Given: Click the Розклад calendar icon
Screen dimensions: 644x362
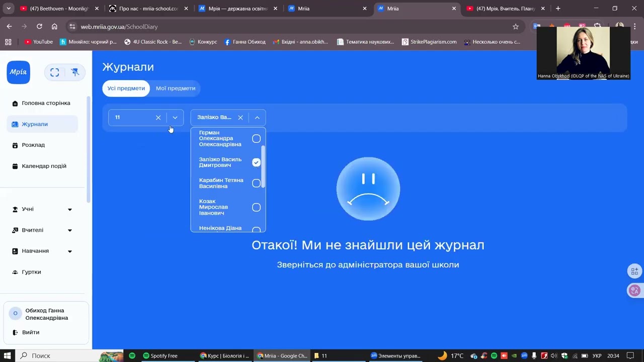Looking at the screenshot, I should coord(15,145).
